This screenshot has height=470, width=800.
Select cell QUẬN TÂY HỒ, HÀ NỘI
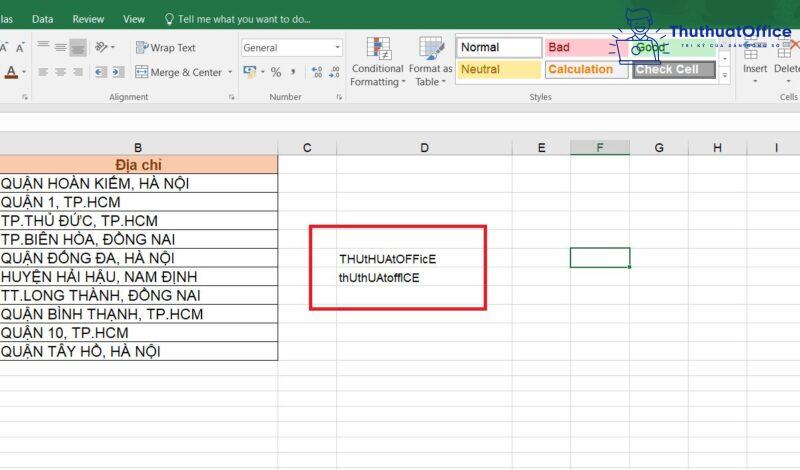pos(138,351)
